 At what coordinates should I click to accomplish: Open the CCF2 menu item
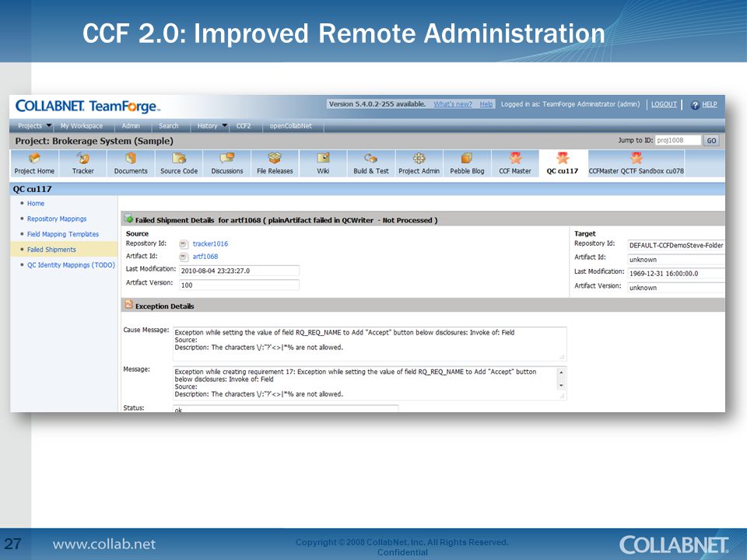(x=244, y=126)
